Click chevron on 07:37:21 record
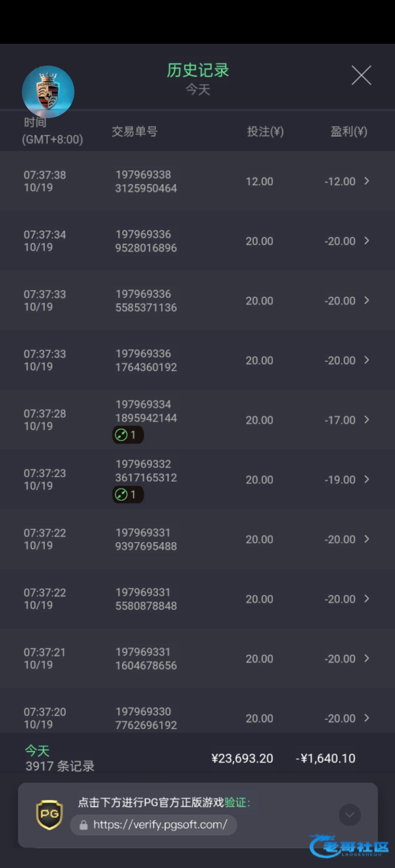The height and width of the screenshot is (868, 395). 367,658
